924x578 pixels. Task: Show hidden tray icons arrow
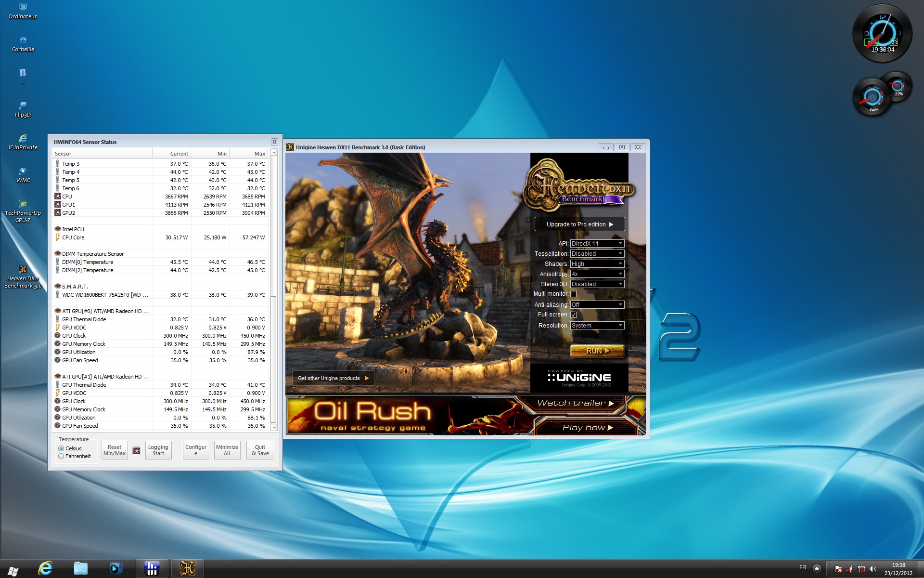(817, 568)
